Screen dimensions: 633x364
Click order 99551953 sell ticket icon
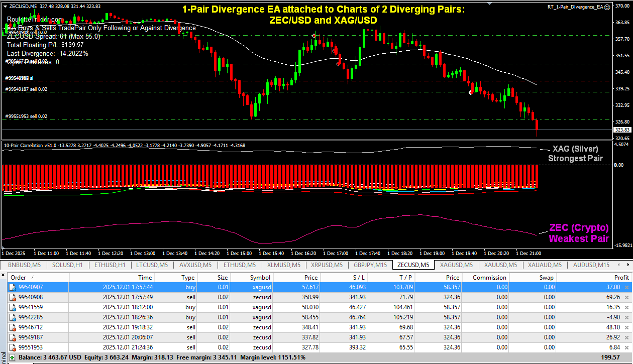pos(12,347)
